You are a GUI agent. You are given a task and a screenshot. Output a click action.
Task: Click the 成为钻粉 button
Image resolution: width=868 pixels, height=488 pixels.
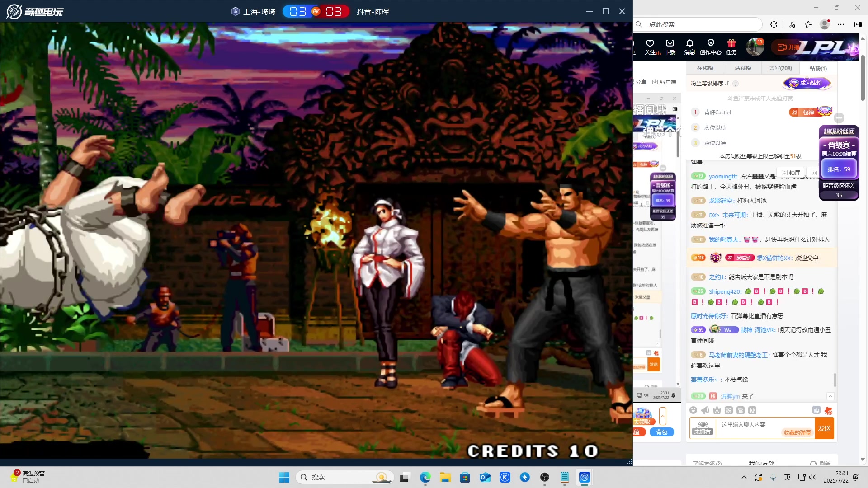pyautogui.click(x=807, y=83)
